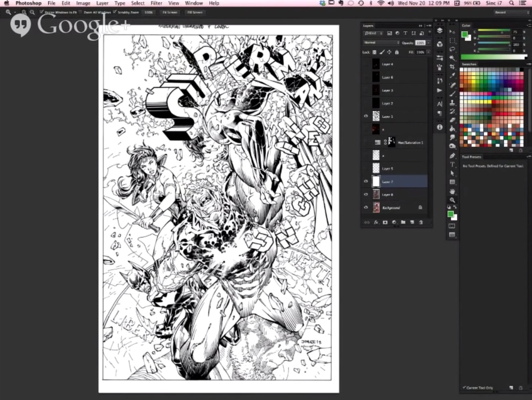Open the Color panel flyout menu
532x400 pixels.
point(529,25)
